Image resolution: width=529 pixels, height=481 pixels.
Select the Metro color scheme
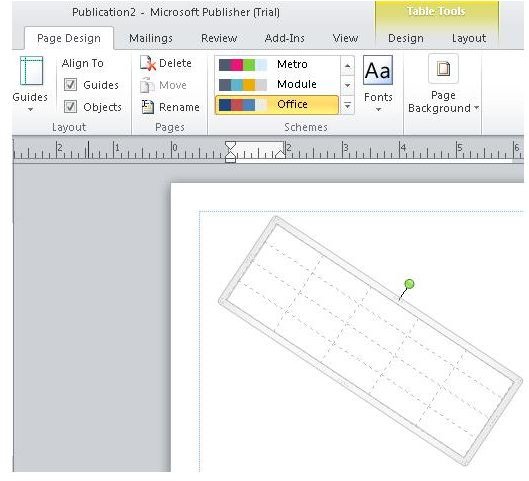277,64
